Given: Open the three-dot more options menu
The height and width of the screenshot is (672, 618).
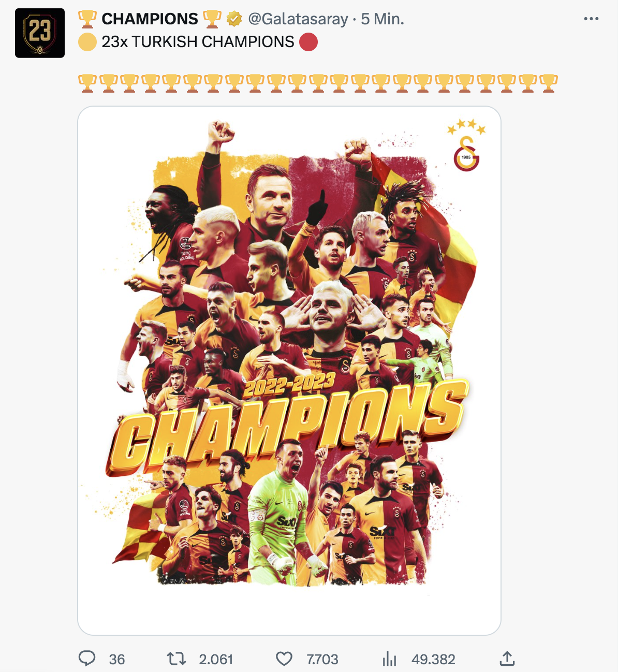Looking at the screenshot, I should pos(591,19).
